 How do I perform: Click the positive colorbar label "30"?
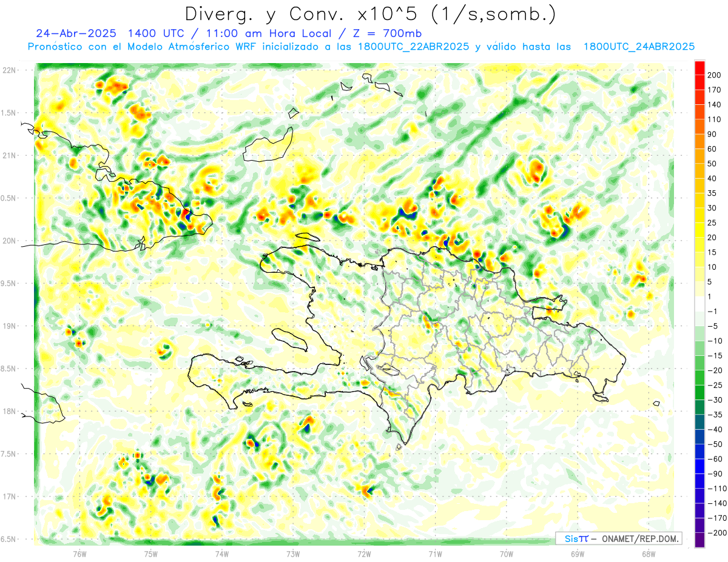click(x=712, y=208)
